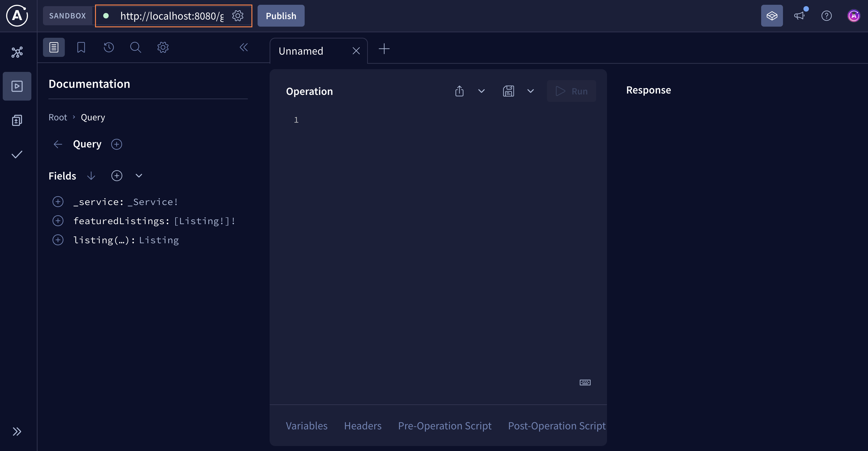Add the featuredListings field to the operation
This screenshot has width=868, height=451.
(58, 221)
